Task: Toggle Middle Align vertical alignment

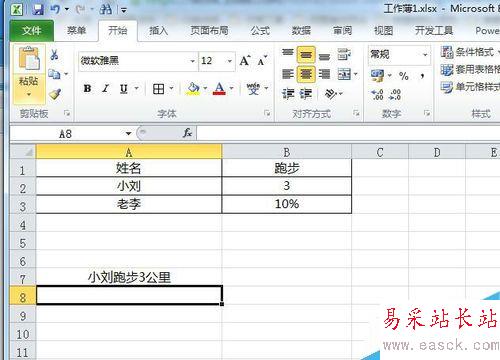Action: [306, 54]
